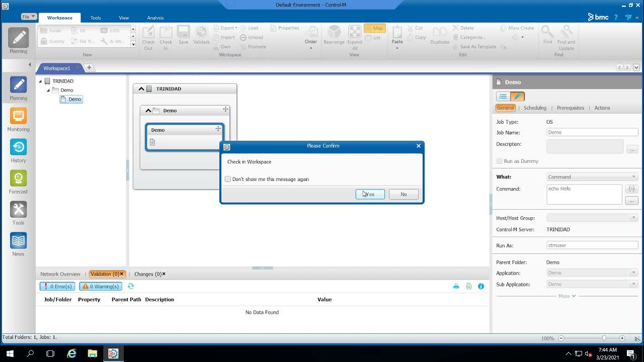Open the Actions tab in properties
The height and width of the screenshot is (362, 644).
(x=602, y=108)
